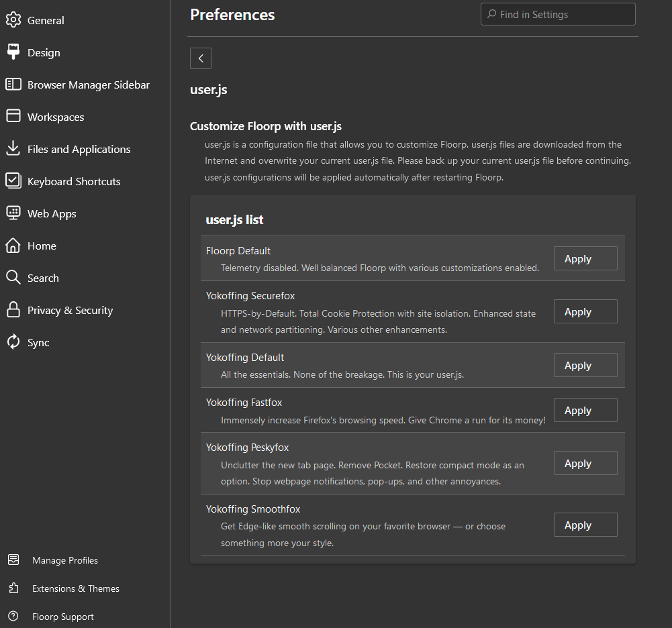Click Files and Applications download icon
This screenshot has width=672, height=628.
(13, 149)
